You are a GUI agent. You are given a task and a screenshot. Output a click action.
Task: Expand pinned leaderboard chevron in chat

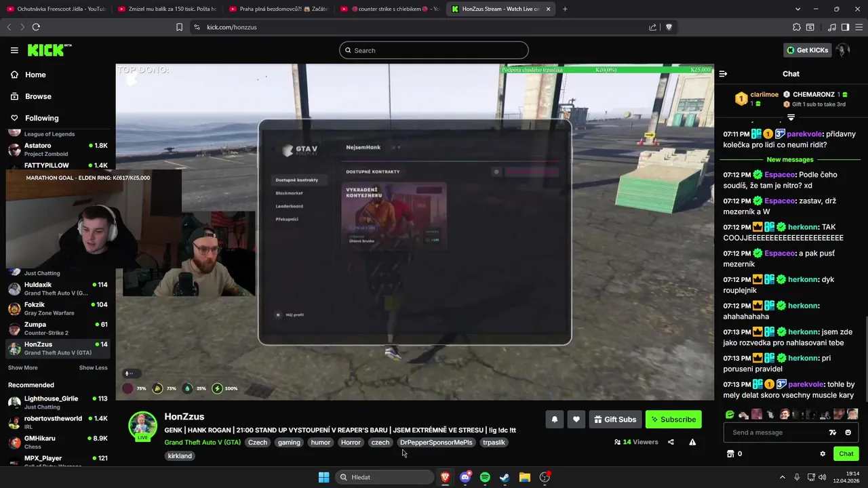click(x=791, y=117)
